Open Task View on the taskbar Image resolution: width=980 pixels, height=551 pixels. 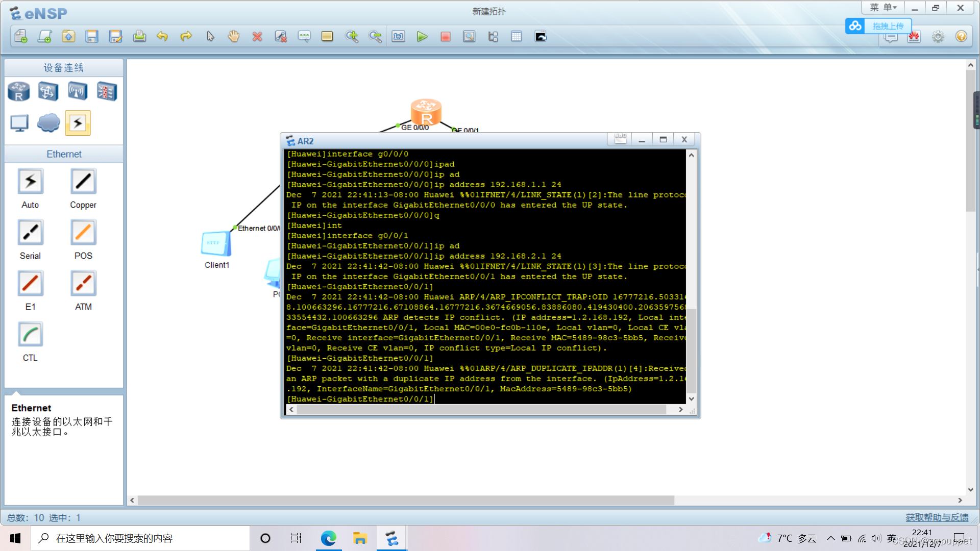point(296,538)
